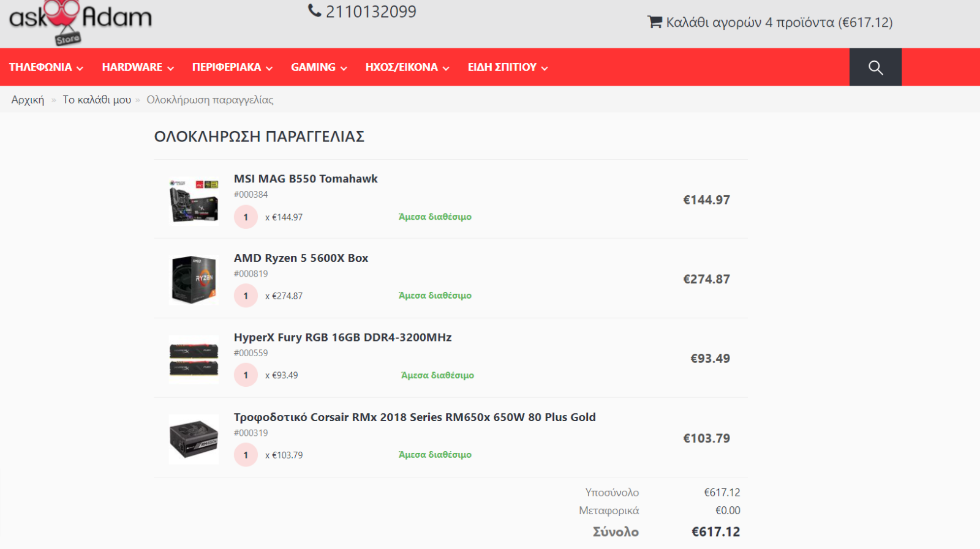Click line total €103.79

707,438
